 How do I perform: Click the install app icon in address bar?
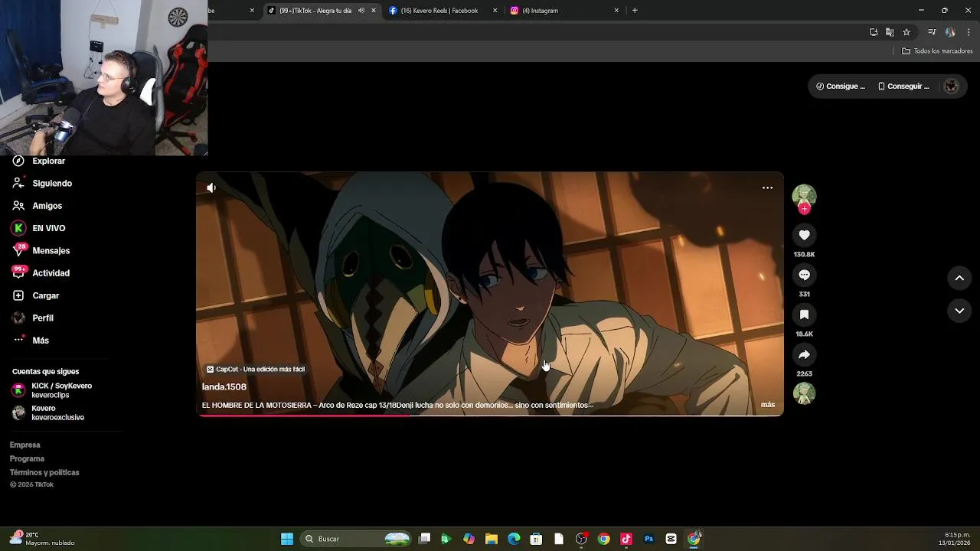[x=874, y=32]
